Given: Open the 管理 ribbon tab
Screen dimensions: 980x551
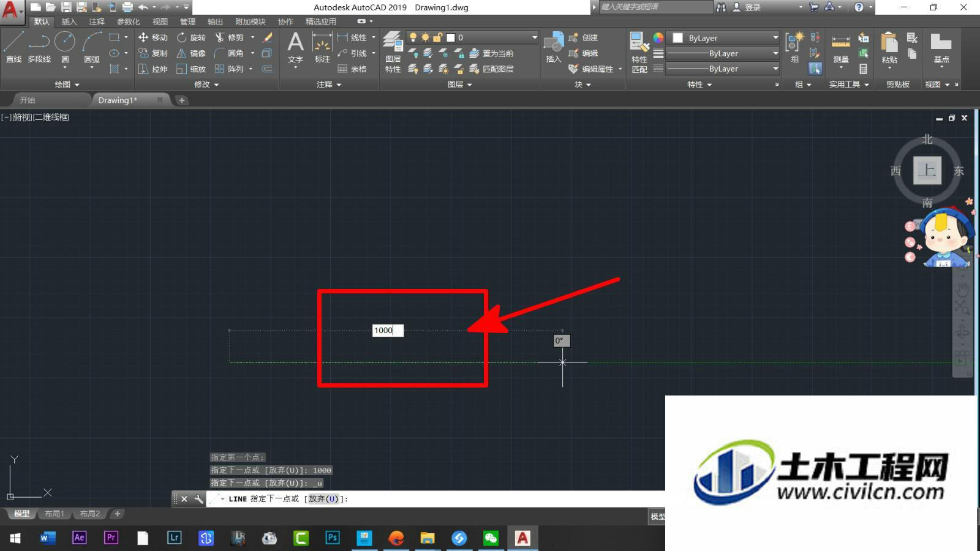Looking at the screenshot, I should 187,21.
